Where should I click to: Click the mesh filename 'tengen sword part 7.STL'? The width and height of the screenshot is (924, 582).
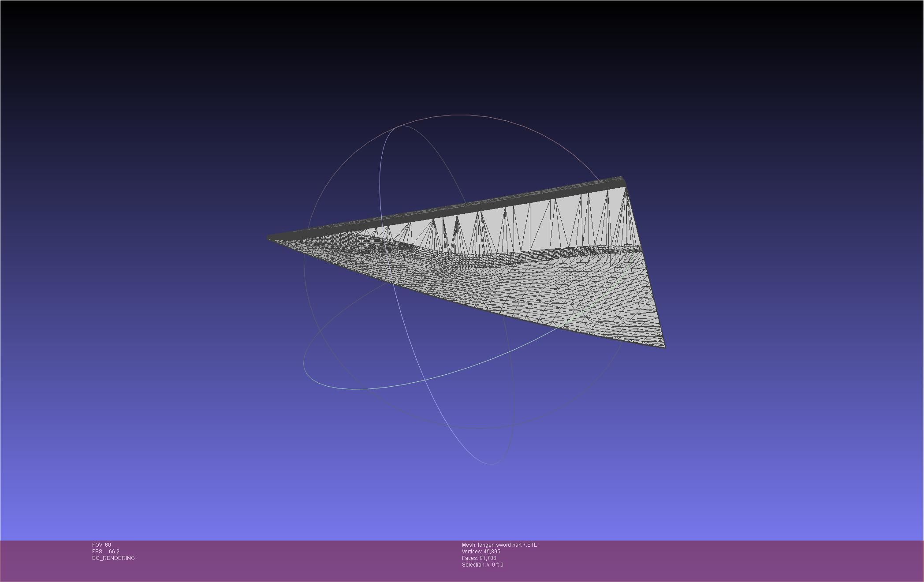[x=507, y=545]
